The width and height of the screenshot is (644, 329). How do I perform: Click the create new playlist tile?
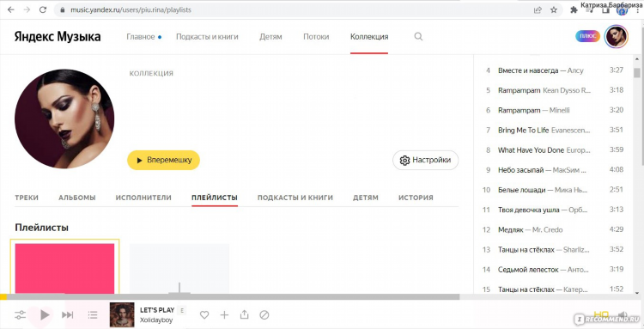[x=179, y=268]
